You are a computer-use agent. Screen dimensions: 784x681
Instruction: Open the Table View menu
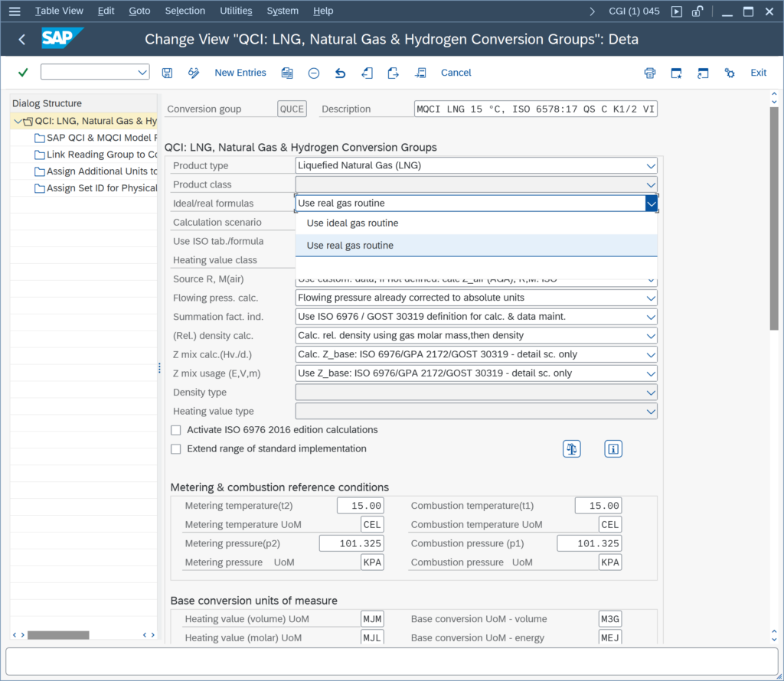pyautogui.click(x=59, y=11)
